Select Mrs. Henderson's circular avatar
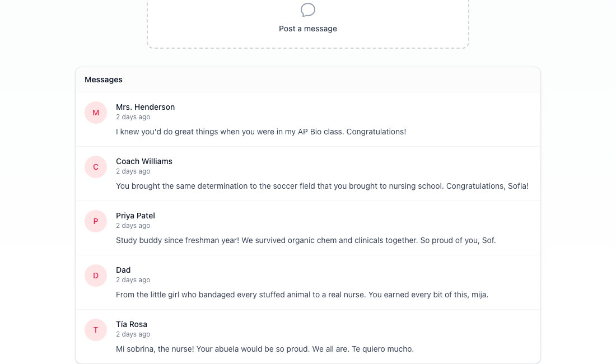Image resolution: width=616 pixels, height=364 pixels. click(96, 113)
